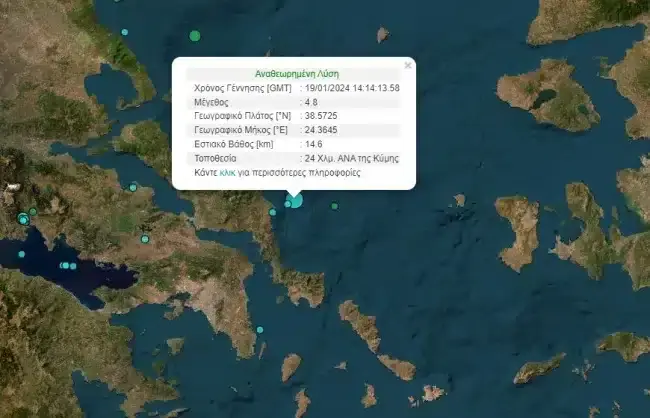
Task: Select the marker cluster at the far left edge
Action: point(24,218)
